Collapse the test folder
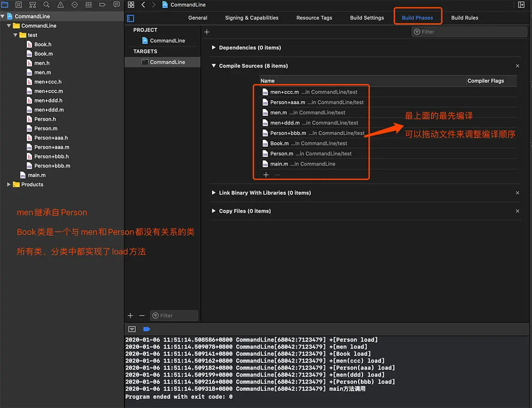 point(15,35)
